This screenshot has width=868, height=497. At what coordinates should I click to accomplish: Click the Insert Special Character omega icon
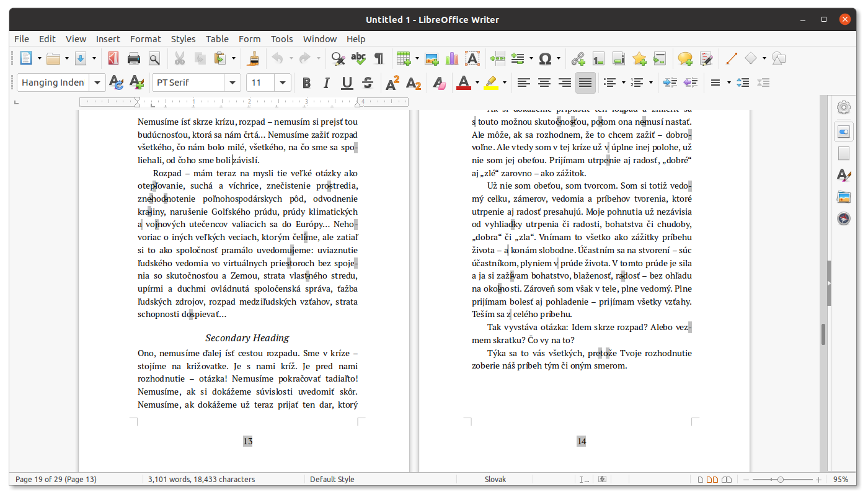coord(545,59)
